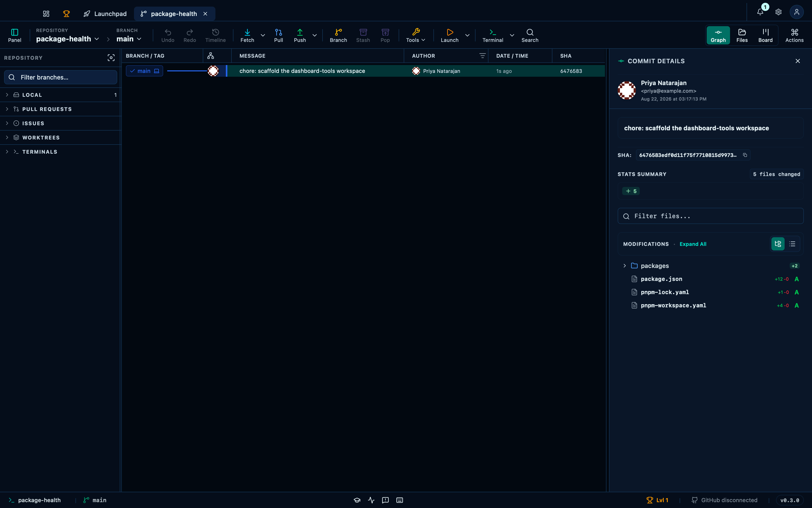Click Expand All modifications
Image resolution: width=812 pixels, height=508 pixels.
tap(693, 244)
